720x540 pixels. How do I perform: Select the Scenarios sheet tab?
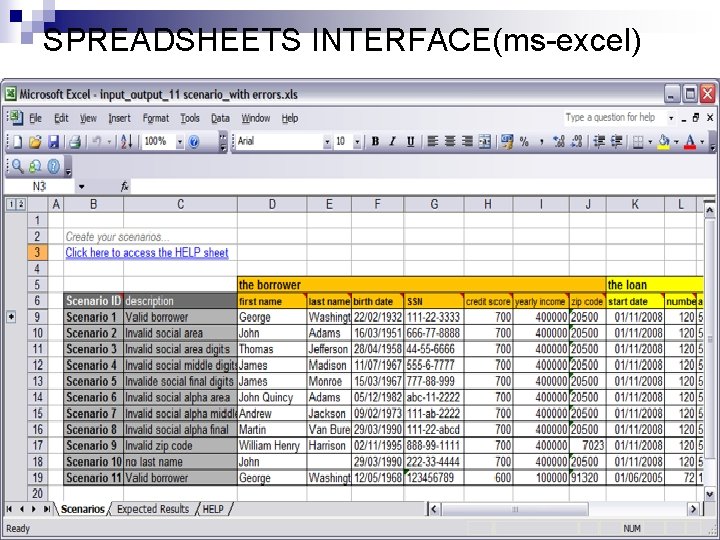click(x=83, y=509)
